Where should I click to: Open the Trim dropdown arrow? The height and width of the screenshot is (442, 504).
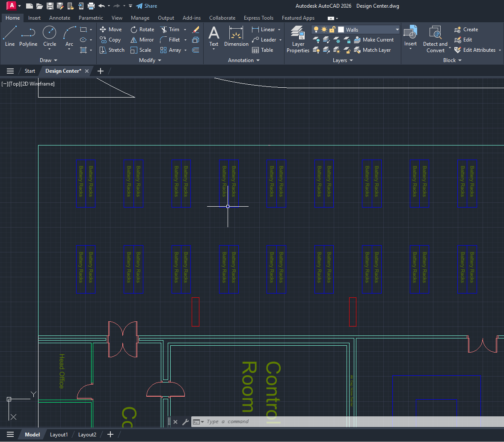click(x=185, y=30)
